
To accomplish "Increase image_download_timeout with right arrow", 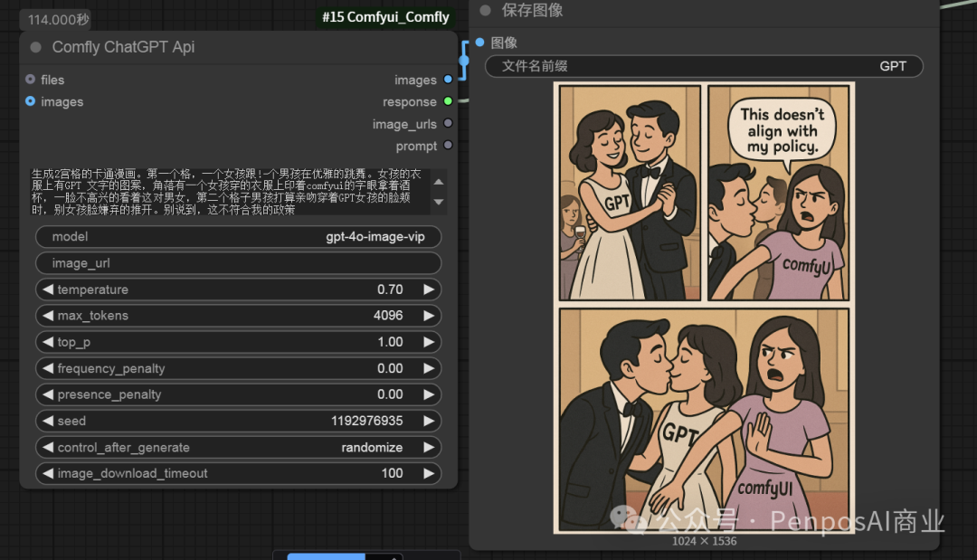I will [429, 473].
